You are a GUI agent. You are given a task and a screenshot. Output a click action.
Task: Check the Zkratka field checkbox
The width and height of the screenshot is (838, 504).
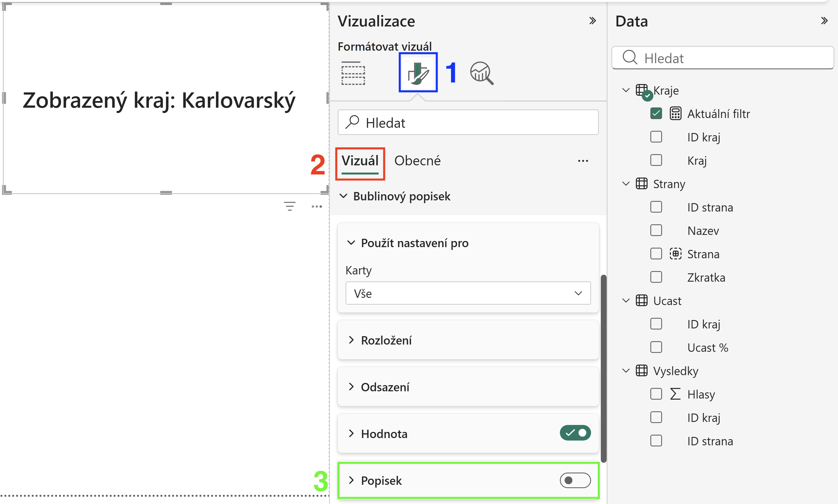(x=656, y=277)
